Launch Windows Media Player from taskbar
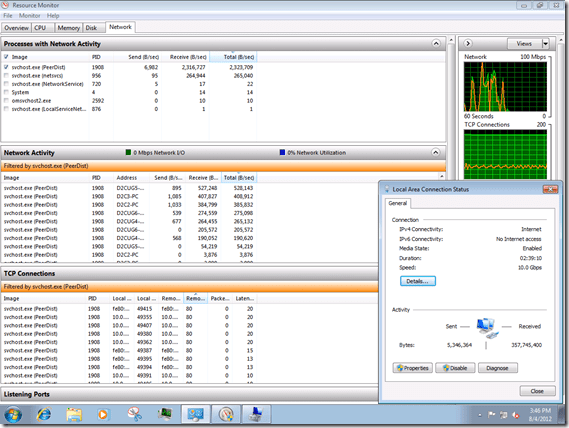The height and width of the screenshot is (428, 569). point(103,414)
